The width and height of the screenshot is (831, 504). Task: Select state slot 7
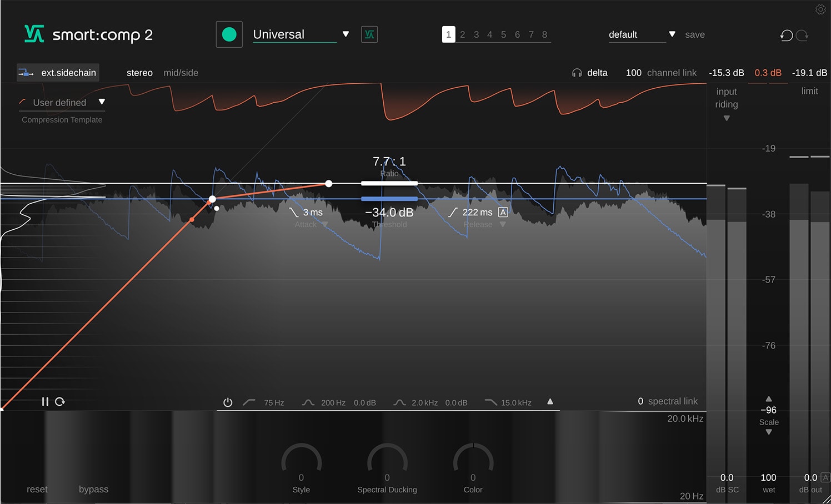point(531,34)
